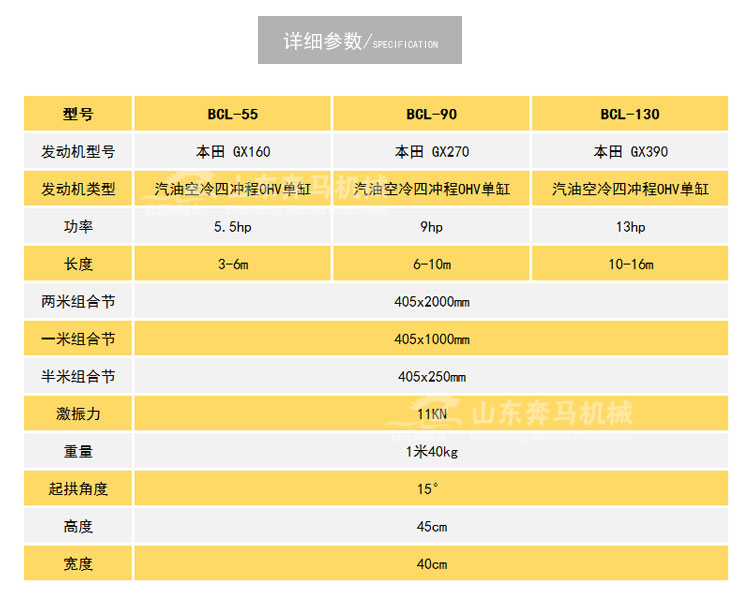The image size is (750, 597).
Task: Click the 10-16m length value
Action: pyautogui.click(x=630, y=265)
